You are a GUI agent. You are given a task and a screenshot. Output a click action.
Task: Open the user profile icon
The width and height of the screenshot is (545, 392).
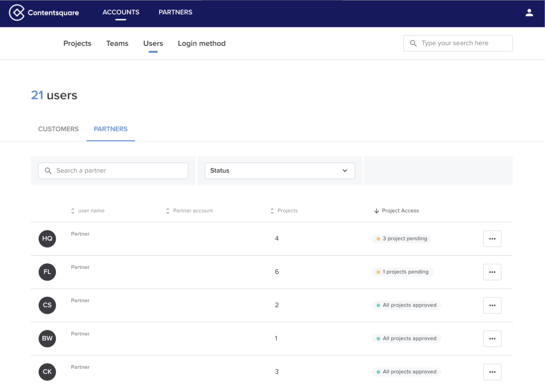(529, 13)
